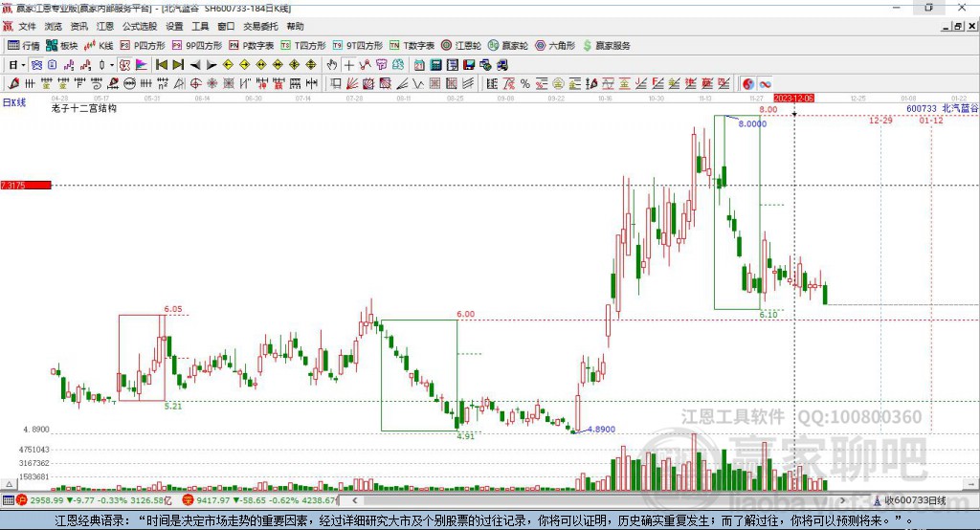The width and height of the screenshot is (980, 530).
Task: Click the circled crosshair target tool
Action: 195,84
